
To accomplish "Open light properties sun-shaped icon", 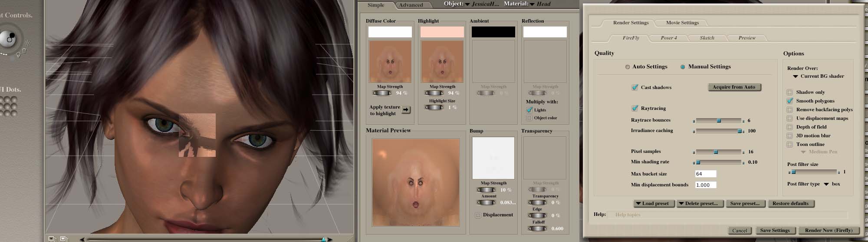I will coord(28,43).
